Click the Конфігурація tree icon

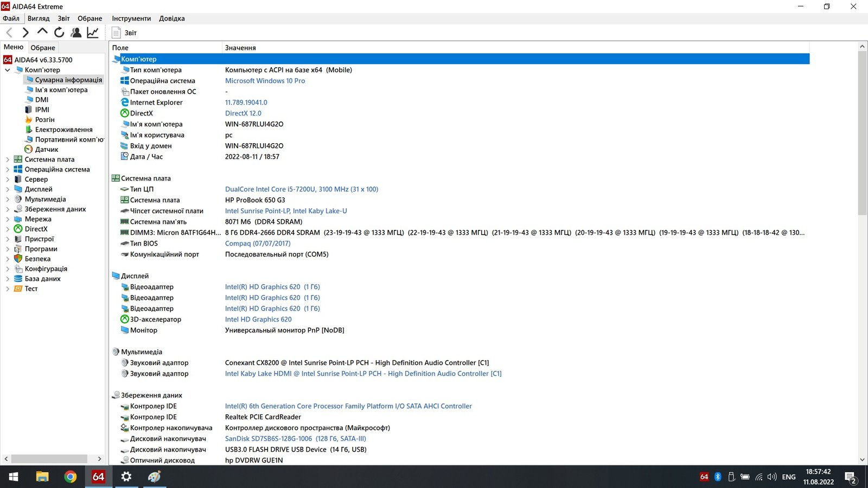(x=18, y=269)
